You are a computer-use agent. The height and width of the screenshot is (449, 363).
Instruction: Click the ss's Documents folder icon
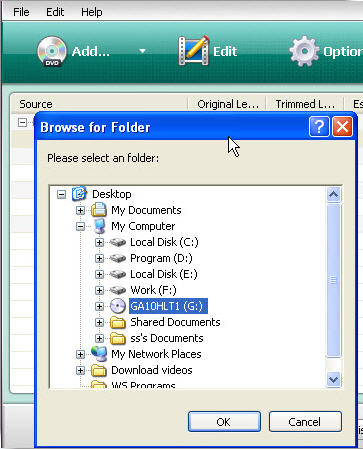[x=118, y=338]
